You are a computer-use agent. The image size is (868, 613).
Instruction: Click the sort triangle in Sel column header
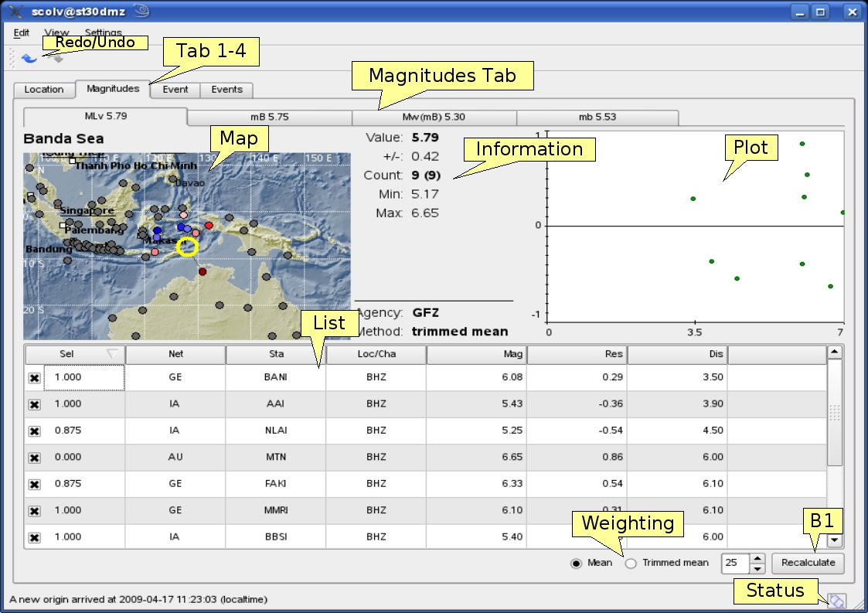(x=113, y=354)
